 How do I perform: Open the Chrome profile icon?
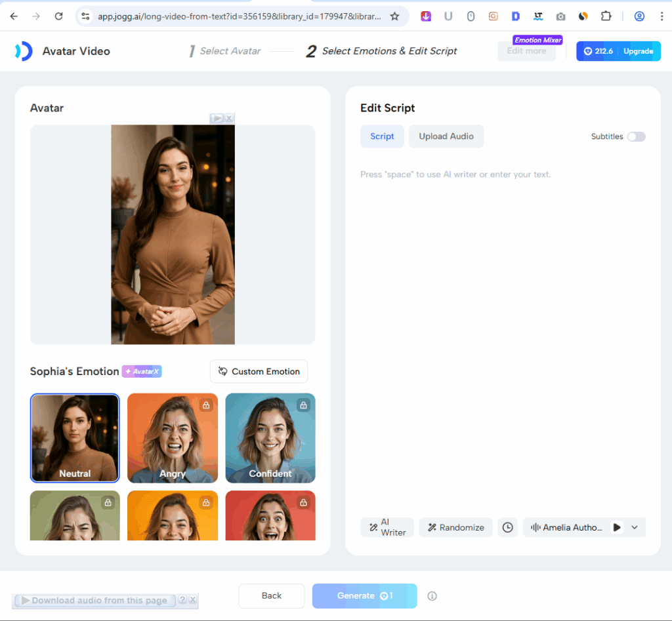point(639,16)
